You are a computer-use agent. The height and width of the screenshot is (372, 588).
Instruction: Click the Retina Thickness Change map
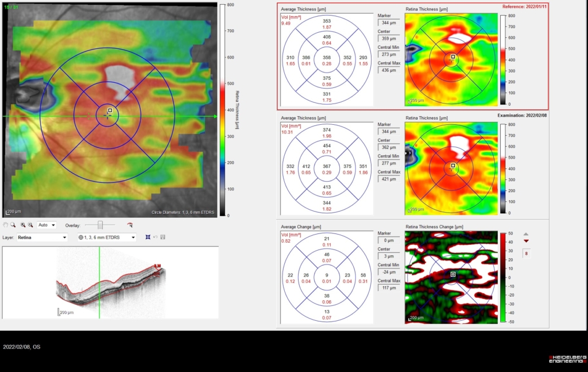pos(451,277)
